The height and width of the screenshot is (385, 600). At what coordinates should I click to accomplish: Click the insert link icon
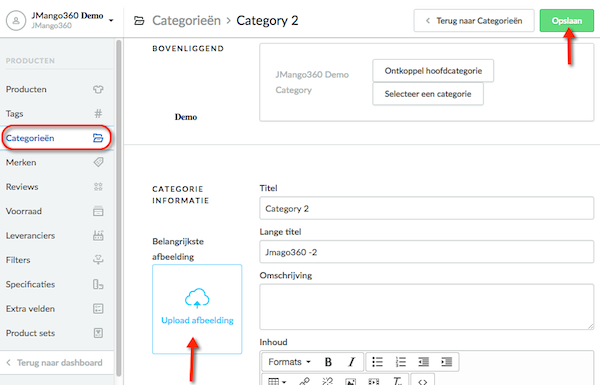coord(304,381)
